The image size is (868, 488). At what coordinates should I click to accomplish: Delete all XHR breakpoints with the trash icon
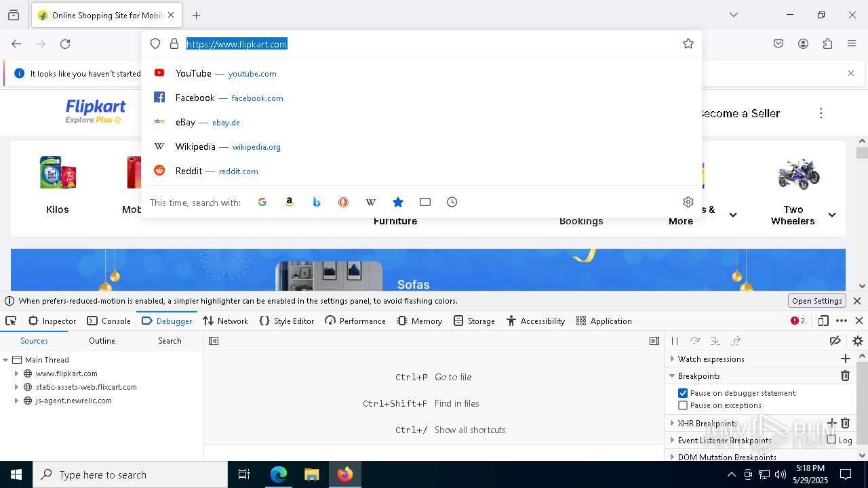click(x=846, y=423)
